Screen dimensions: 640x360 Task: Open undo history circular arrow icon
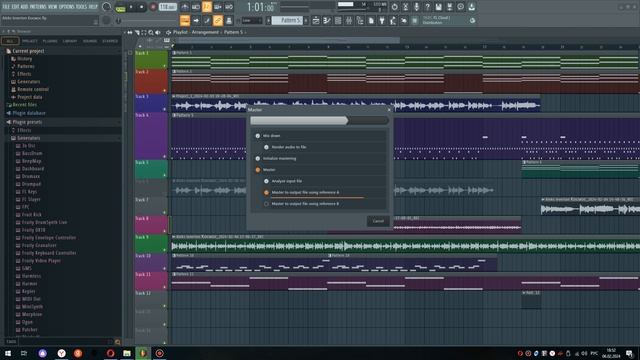[x=394, y=7]
